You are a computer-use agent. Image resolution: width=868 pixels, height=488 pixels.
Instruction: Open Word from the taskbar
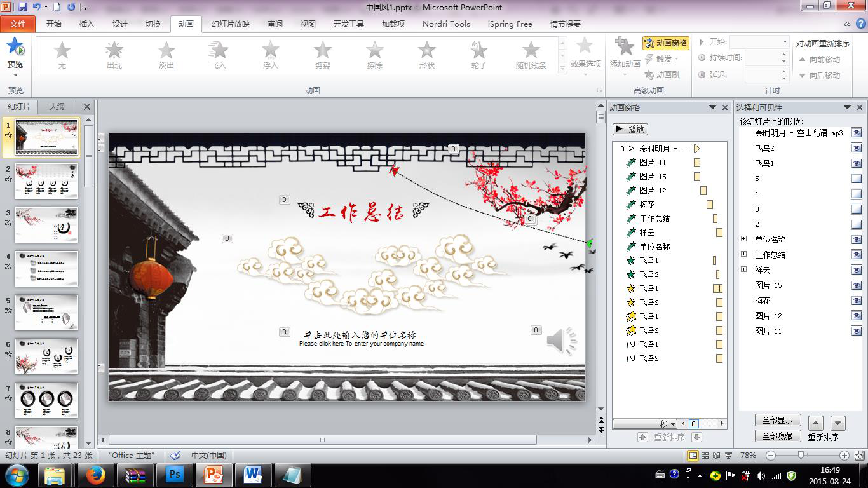(254, 475)
